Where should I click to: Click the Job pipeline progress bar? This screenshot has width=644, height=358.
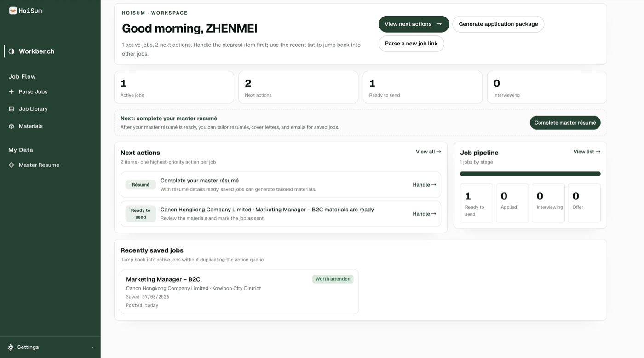click(530, 174)
